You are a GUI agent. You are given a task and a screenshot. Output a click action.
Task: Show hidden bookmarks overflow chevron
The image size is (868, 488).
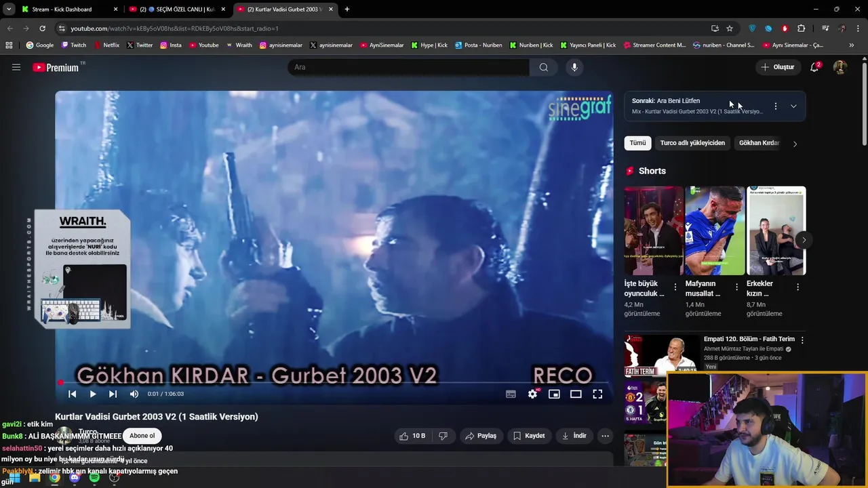(852, 45)
